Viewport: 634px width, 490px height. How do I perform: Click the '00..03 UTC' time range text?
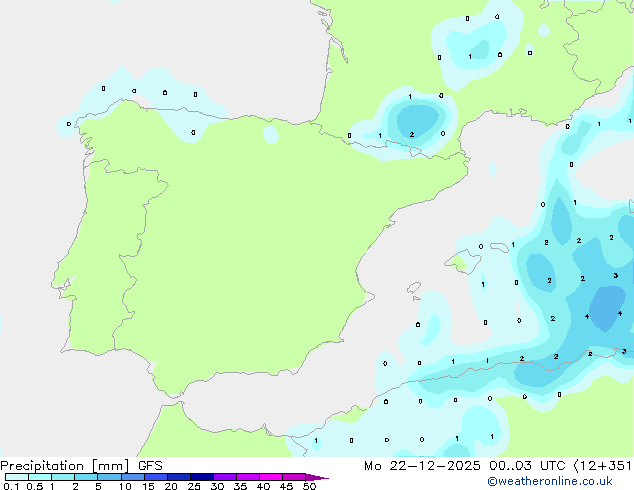click(527, 466)
